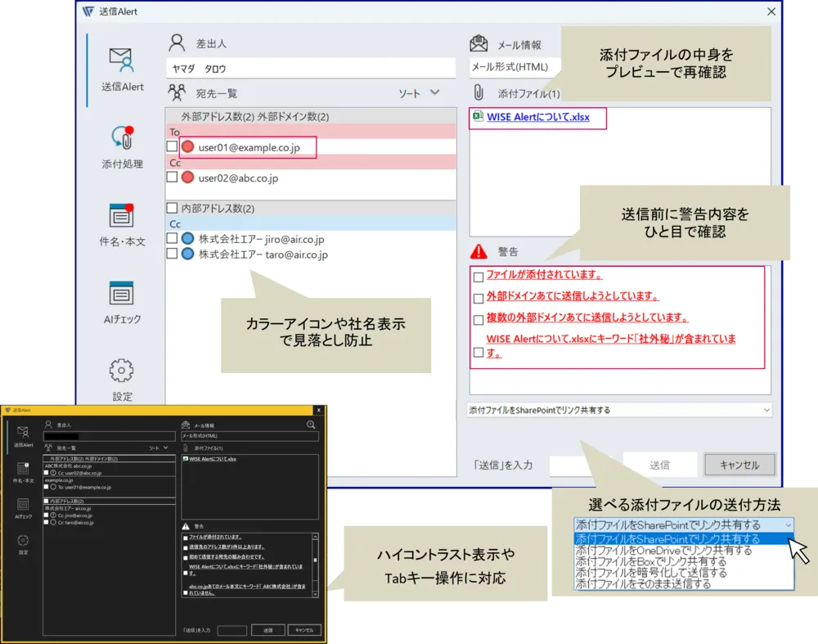Screen dimensions: 818x644
Task: Check the 複数の外部ドメインあてに送信 warning box
Action: [479, 320]
